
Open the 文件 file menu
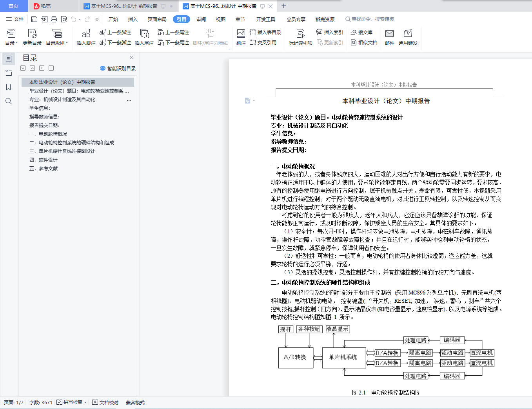(15, 19)
